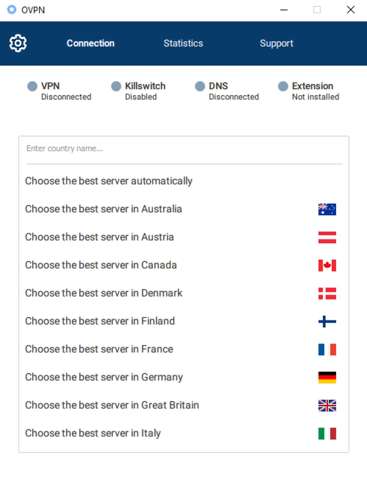Image resolution: width=367 pixels, height=500 pixels.
Task: Click the Austria flag icon
Action: pos(327,237)
